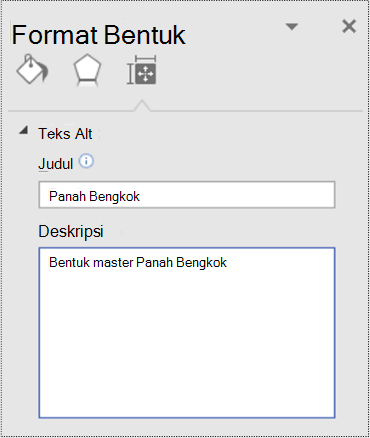Open the Effects pentagon tab icon
Screen dimensions: 370x438
pyautogui.click(x=87, y=70)
